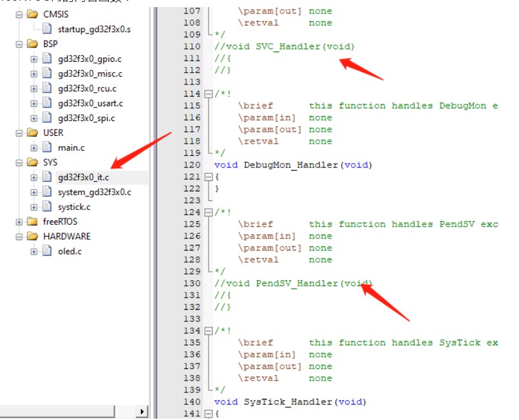Select main.c file name

[x=71, y=148]
